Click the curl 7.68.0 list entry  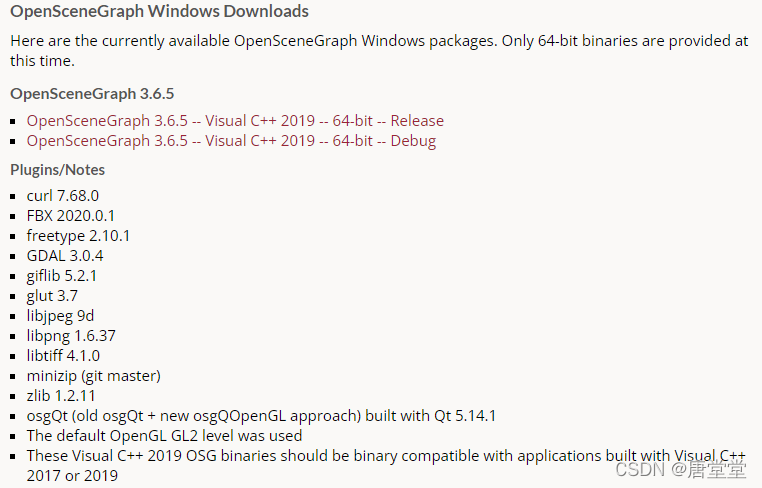(63, 196)
